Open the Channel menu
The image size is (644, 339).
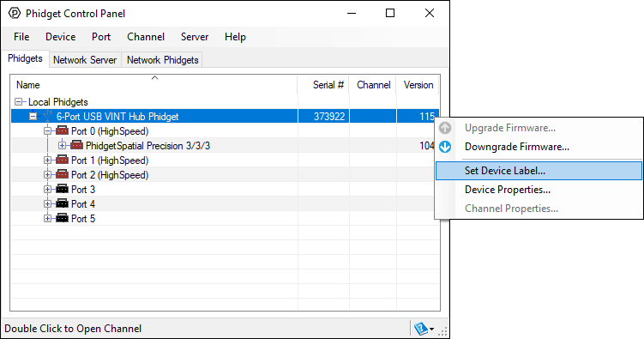click(146, 37)
